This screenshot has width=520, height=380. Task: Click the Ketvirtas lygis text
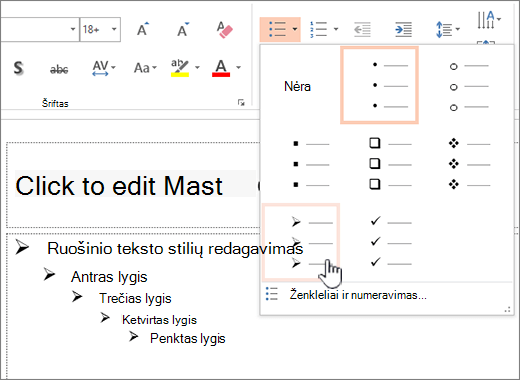[159, 320]
